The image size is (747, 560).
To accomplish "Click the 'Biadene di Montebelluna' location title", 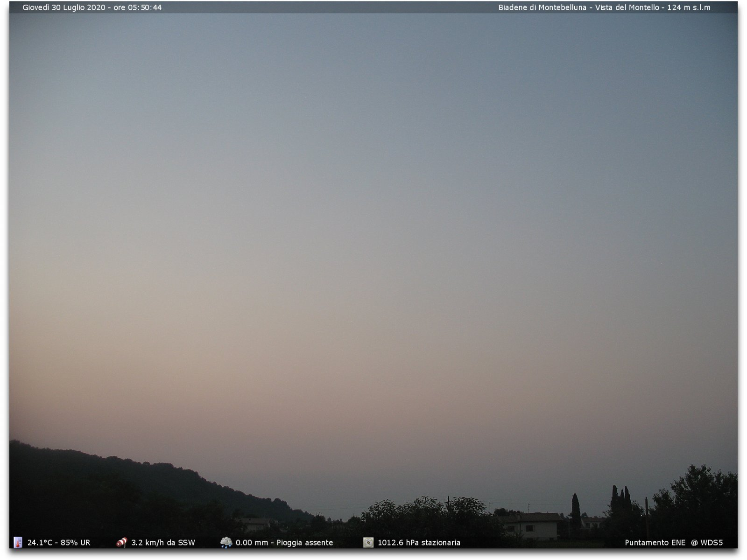I will [x=542, y=7].
